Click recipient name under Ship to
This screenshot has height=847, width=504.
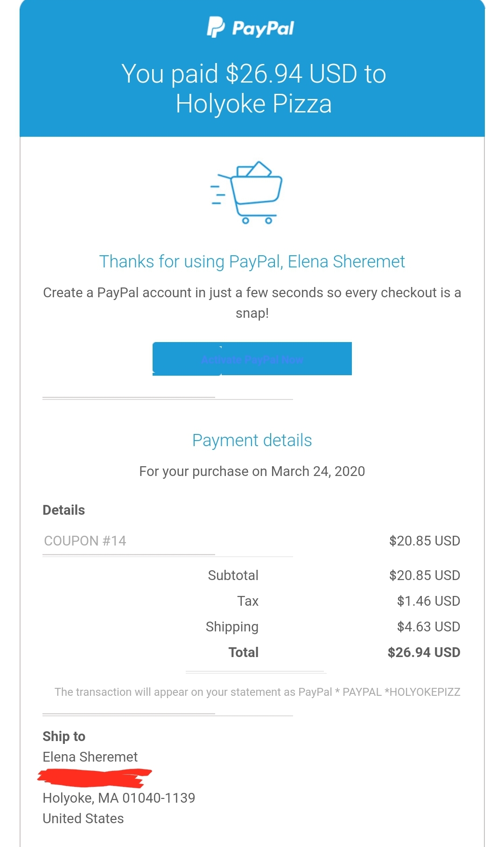90,757
